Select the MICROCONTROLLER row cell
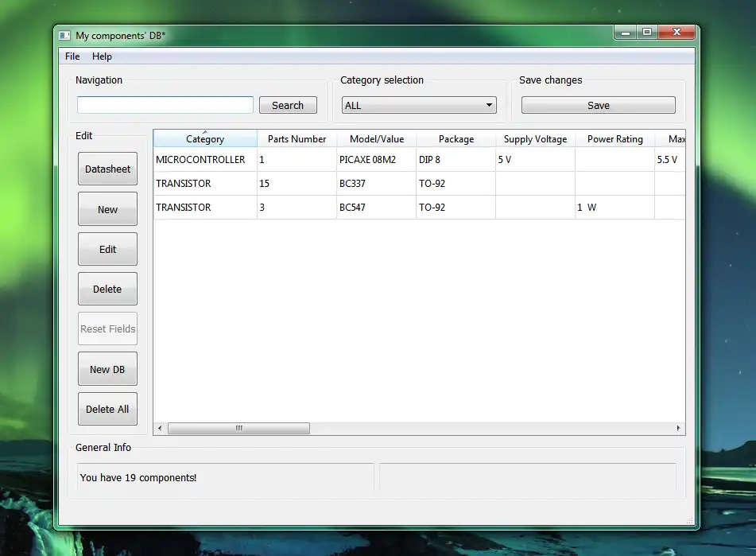756x556 pixels. tap(205, 160)
